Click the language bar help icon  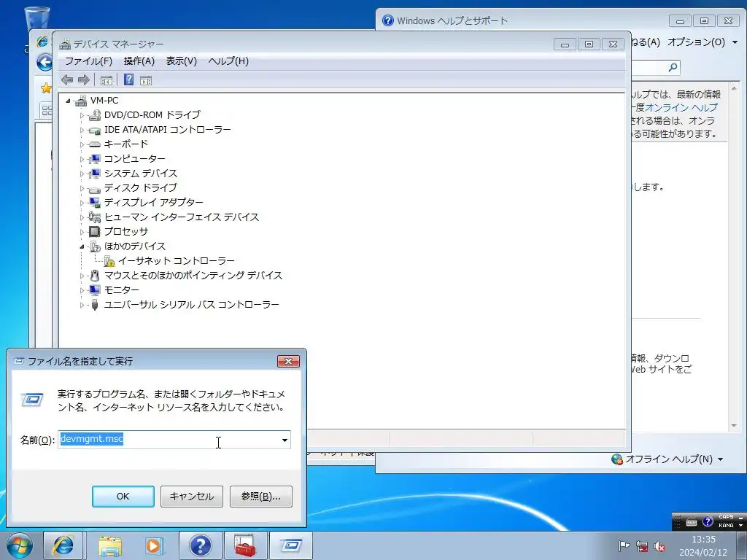[x=708, y=522]
